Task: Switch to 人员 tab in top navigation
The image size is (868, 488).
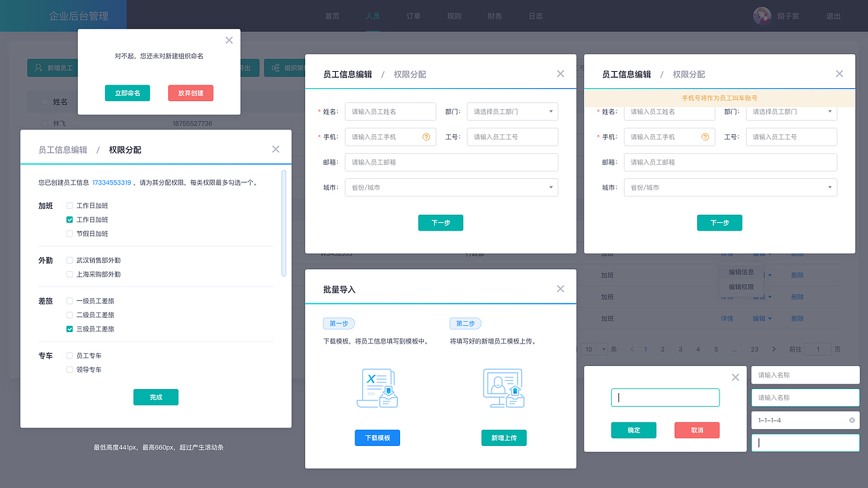Action: 372,16
